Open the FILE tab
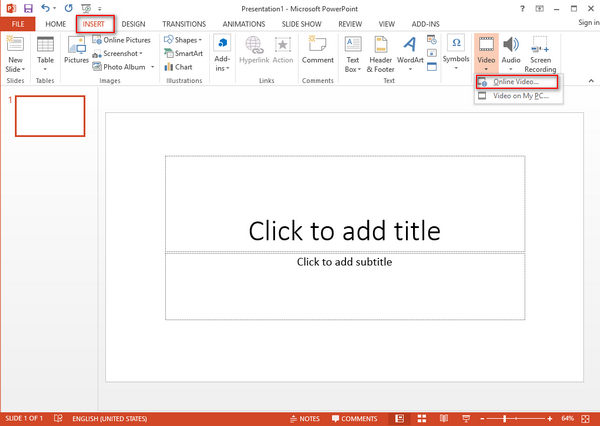This screenshot has width=600, height=426. (18, 24)
